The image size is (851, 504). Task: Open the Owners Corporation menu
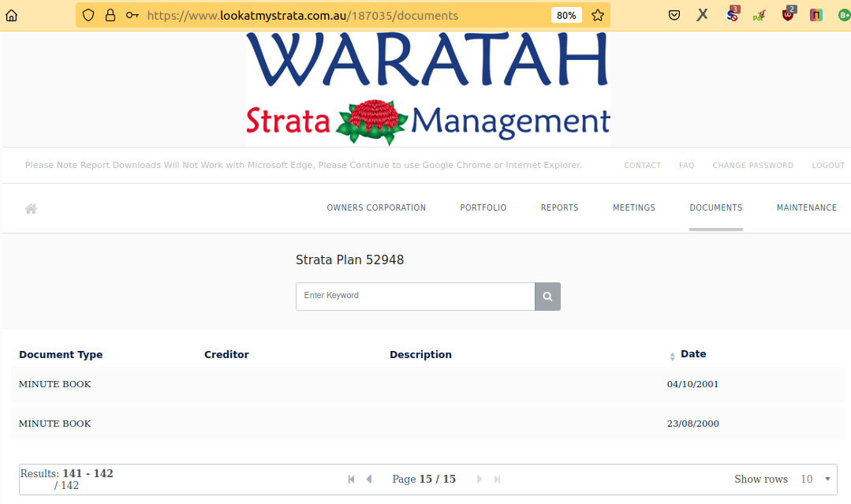coord(376,207)
